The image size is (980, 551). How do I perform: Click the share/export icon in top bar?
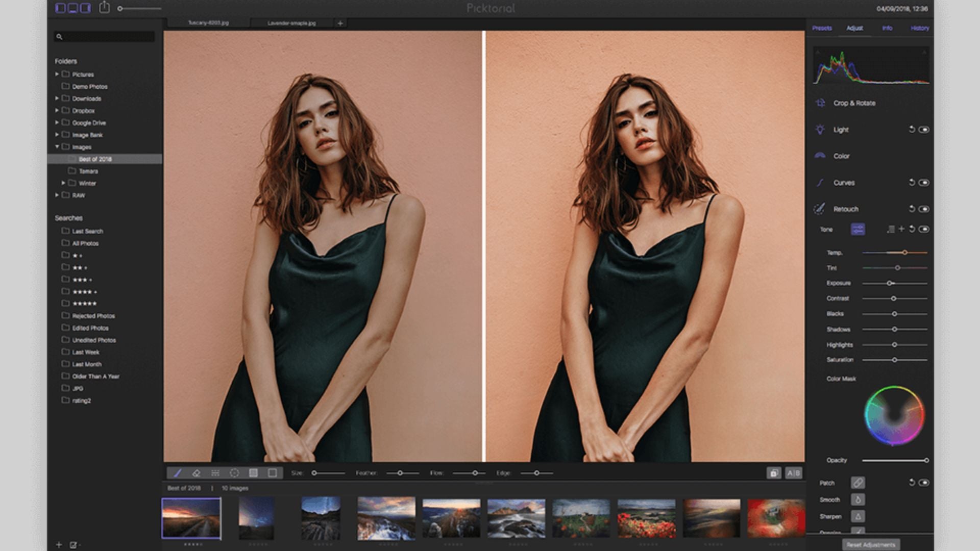pos(104,8)
